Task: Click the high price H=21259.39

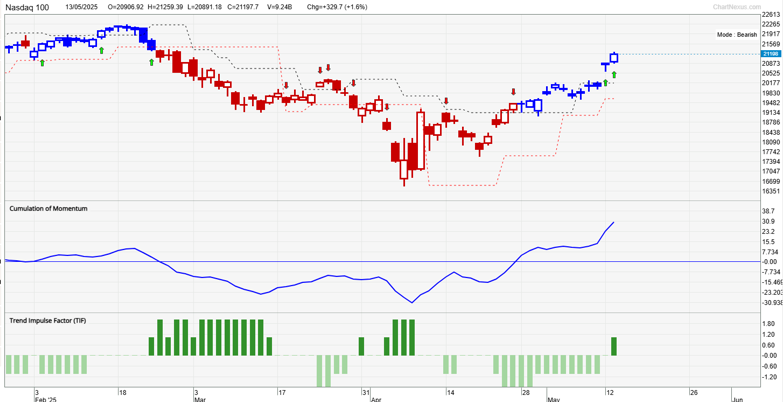Action: [x=166, y=7]
